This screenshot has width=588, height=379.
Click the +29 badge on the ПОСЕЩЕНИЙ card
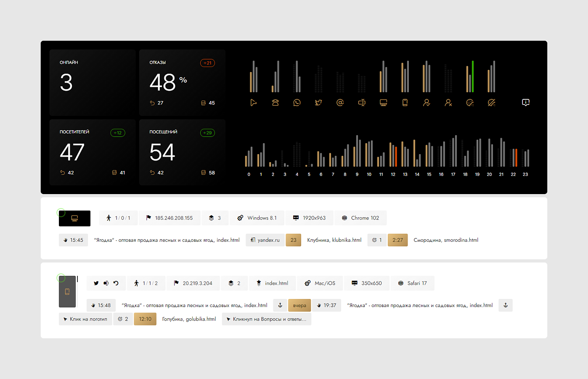coord(207,133)
